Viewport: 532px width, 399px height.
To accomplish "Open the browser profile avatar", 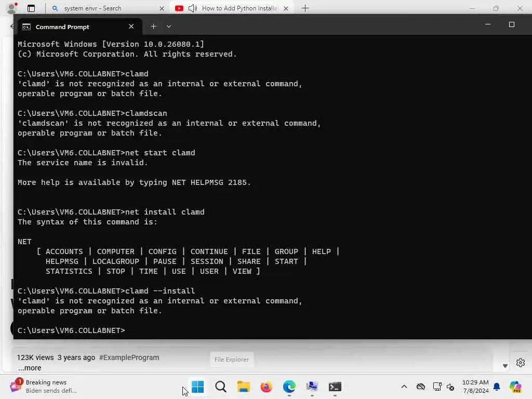I will [x=12, y=8].
